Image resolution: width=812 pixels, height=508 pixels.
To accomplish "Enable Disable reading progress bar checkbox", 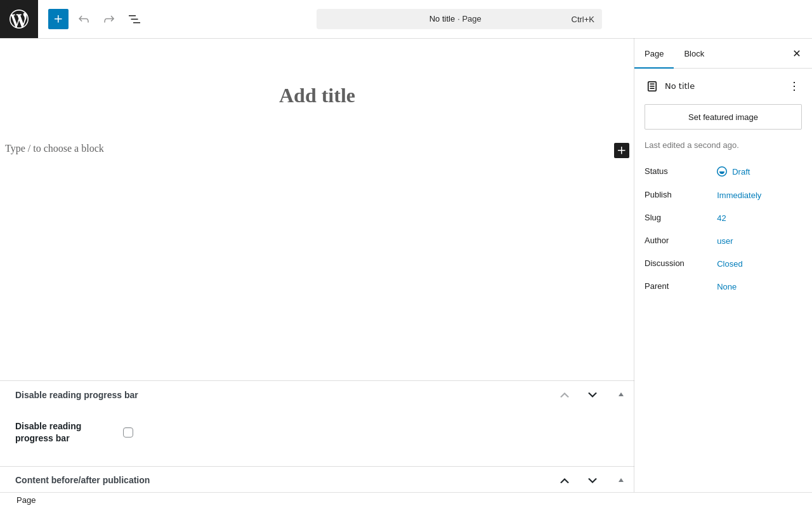I will (128, 432).
